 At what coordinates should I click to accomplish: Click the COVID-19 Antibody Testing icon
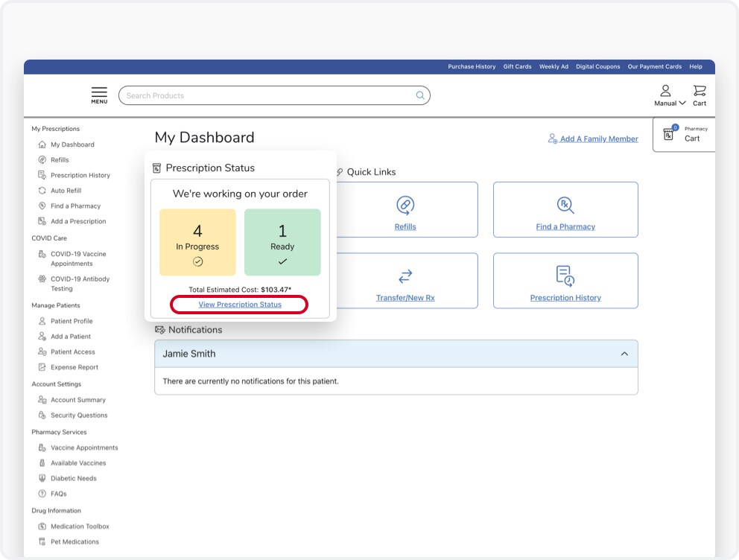42,279
